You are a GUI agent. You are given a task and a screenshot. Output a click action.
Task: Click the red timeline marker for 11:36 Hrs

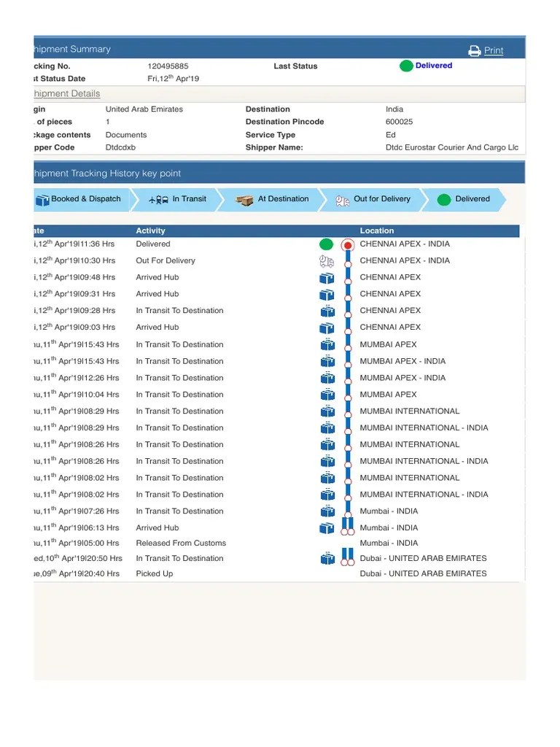click(x=348, y=245)
